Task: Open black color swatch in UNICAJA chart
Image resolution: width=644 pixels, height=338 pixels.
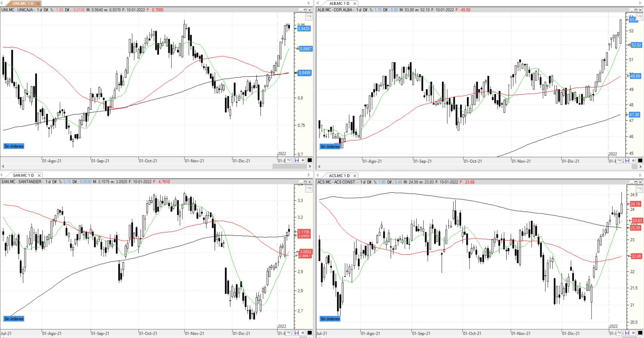Action: [310, 160]
